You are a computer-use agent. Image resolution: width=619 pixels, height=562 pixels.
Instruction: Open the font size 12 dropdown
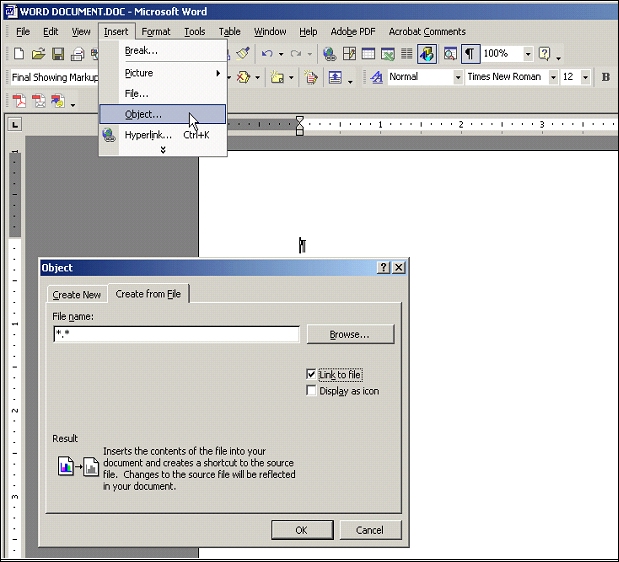click(x=585, y=77)
